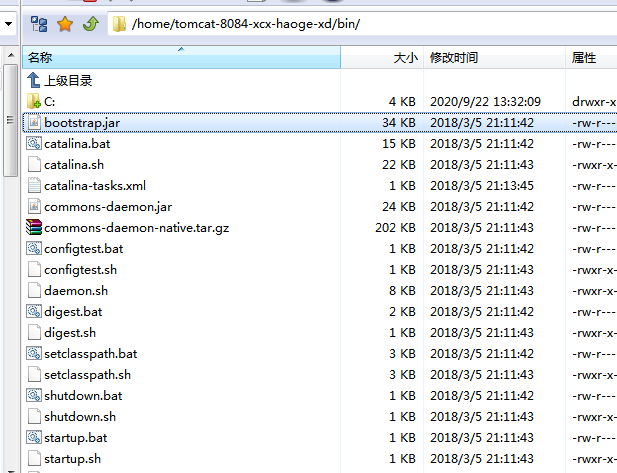Click the 22 KB size of catalina.sh
This screenshot has height=473, width=617.
coord(399,164)
